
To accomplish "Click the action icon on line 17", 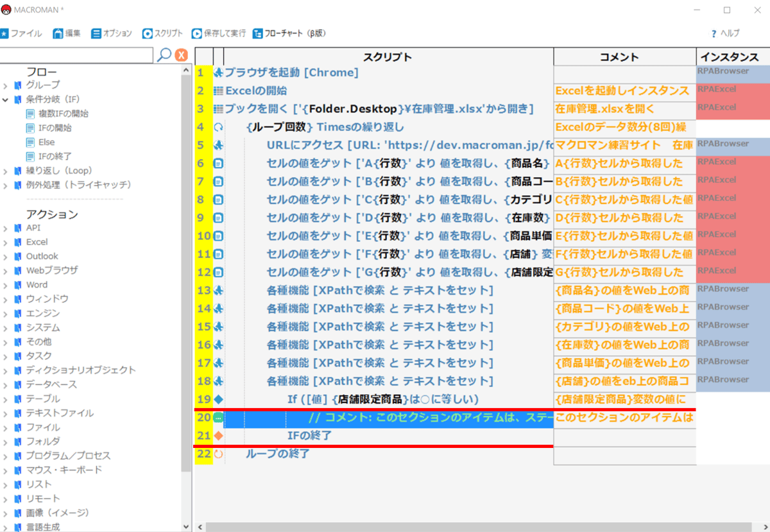I will 218,363.
